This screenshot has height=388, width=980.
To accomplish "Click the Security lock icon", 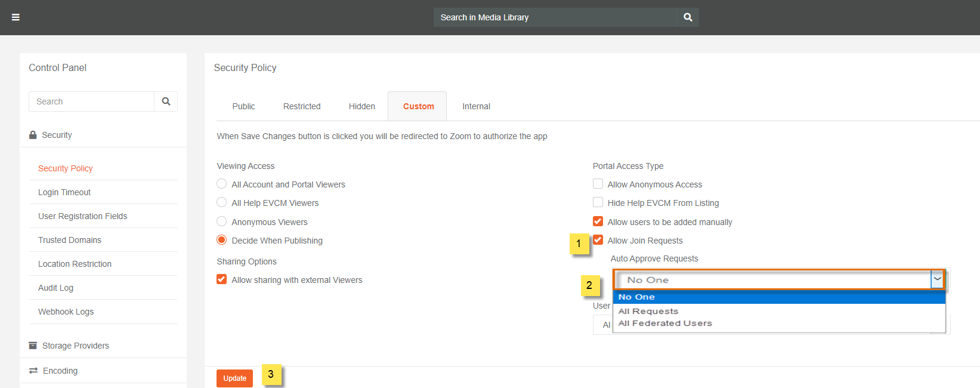I will [33, 136].
